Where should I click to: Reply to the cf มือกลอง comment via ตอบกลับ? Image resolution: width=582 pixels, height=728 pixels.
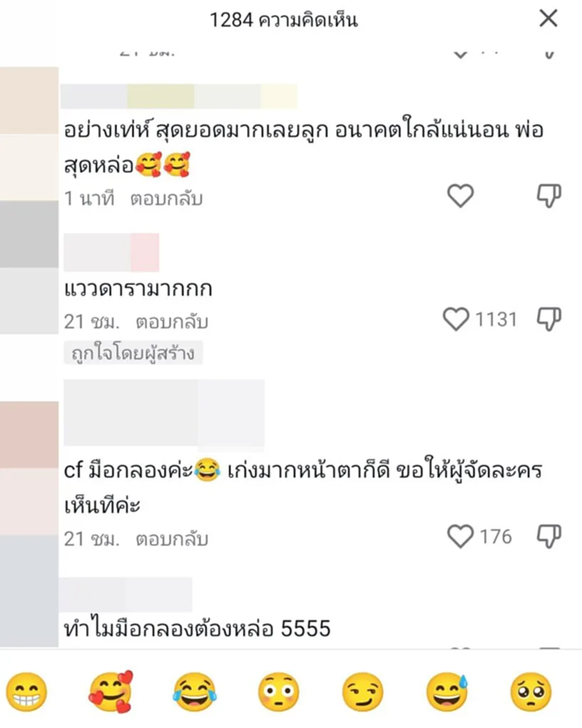[x=171, y=539]
